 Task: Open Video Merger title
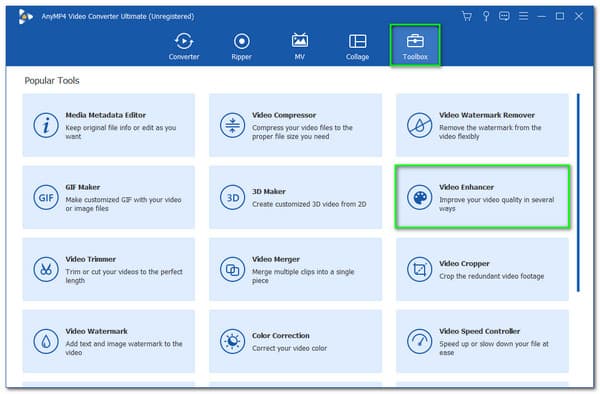(276, 259)
